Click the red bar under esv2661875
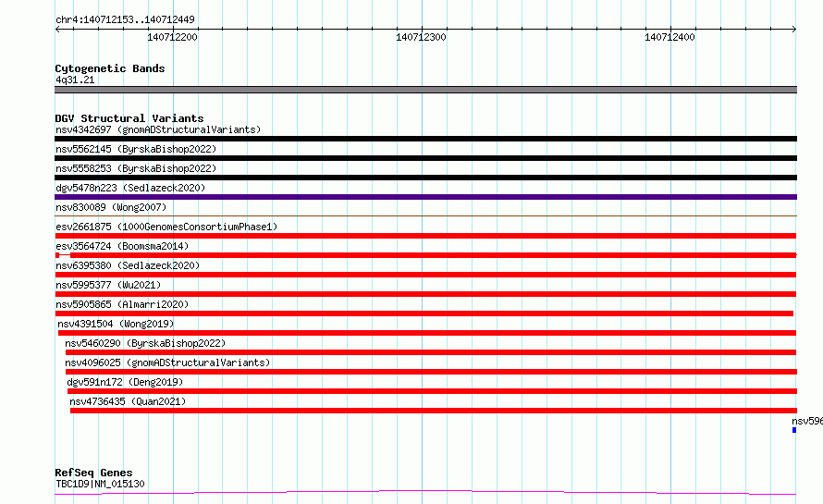The width and height of the screenshot is (823, 504). point(425,236)
